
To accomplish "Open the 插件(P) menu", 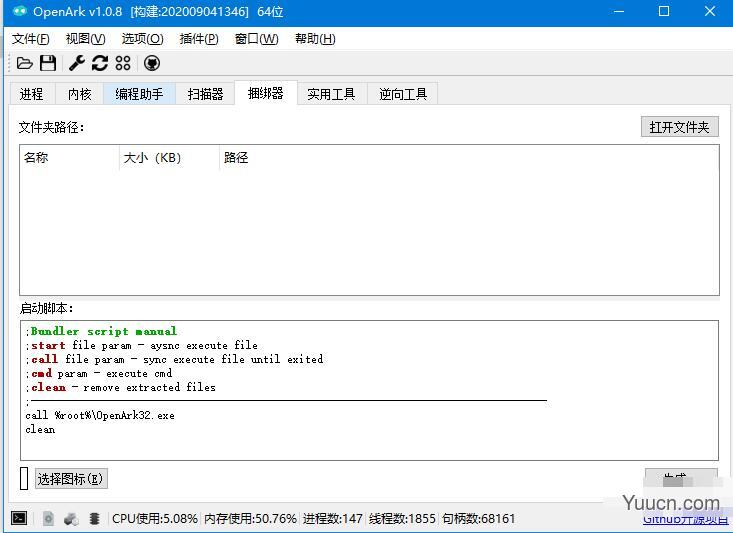I will [199, 39].
